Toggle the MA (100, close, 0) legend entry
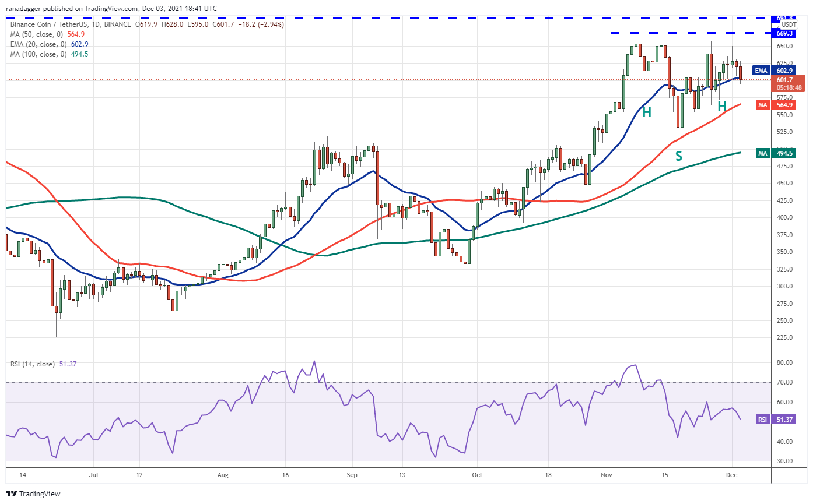This screenshot has width=813, height=504. point(35,54)
